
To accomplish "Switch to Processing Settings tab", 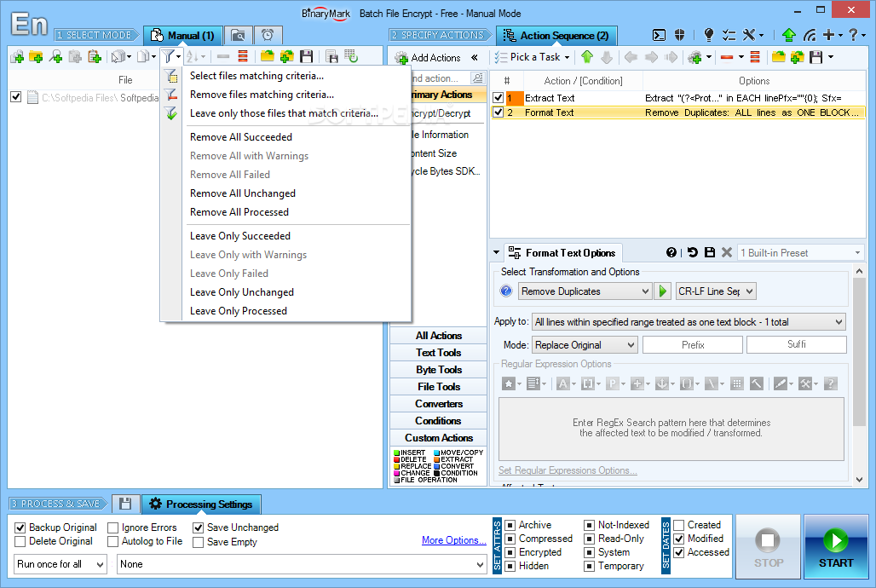I will 201,504.
